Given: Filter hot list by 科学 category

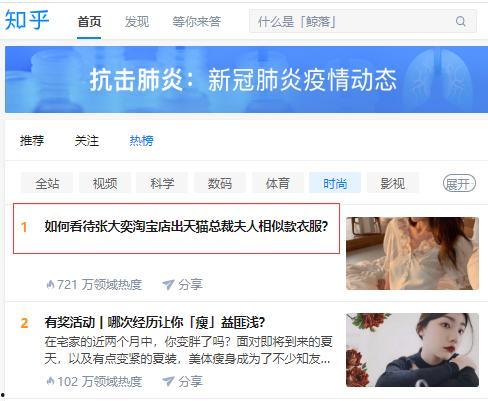Looking at the screenshot, I should [x=162, y=183].
